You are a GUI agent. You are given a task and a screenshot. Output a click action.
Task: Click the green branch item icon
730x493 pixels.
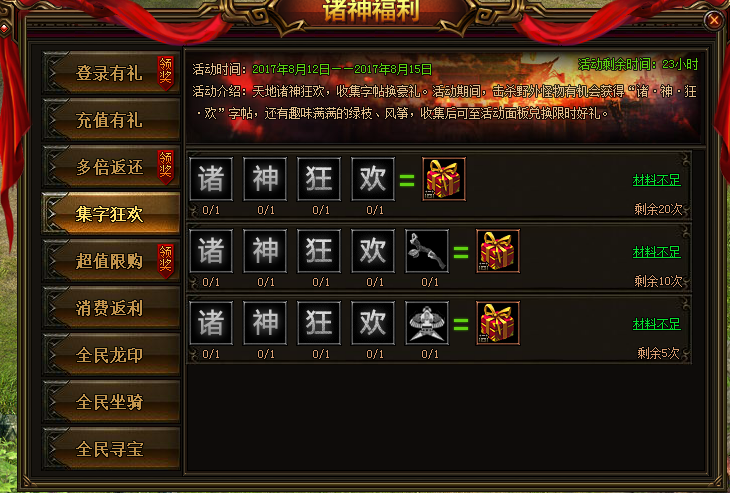427,251
